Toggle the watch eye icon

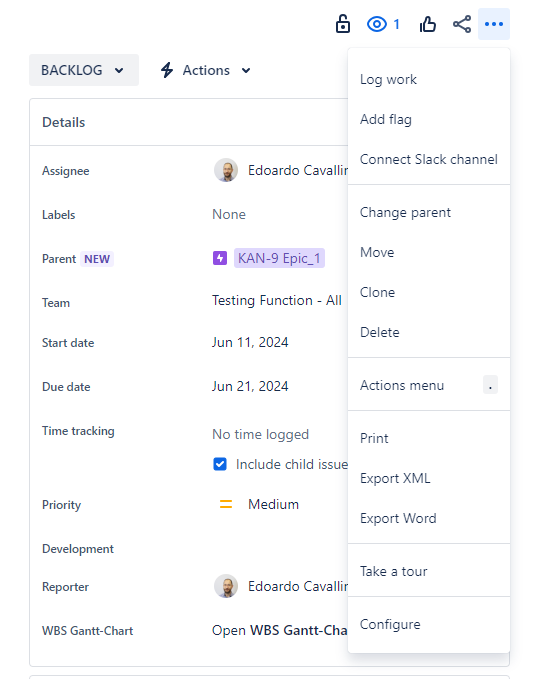[376, 24]
